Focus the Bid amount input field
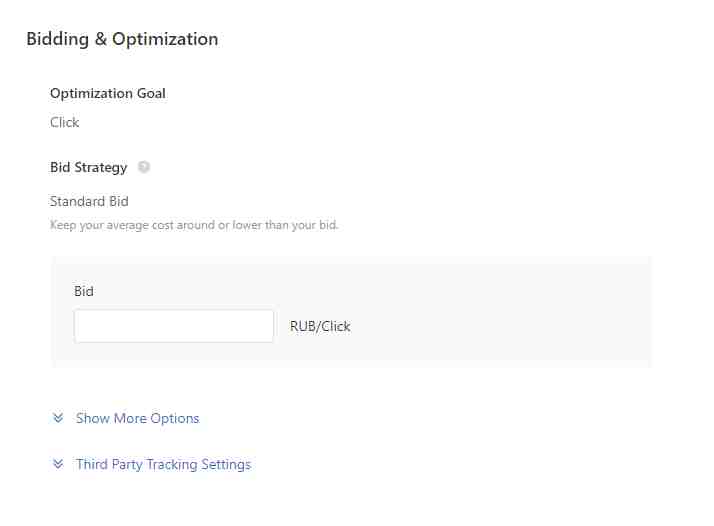This screenshot has width=714, height=526. point(173,326)
